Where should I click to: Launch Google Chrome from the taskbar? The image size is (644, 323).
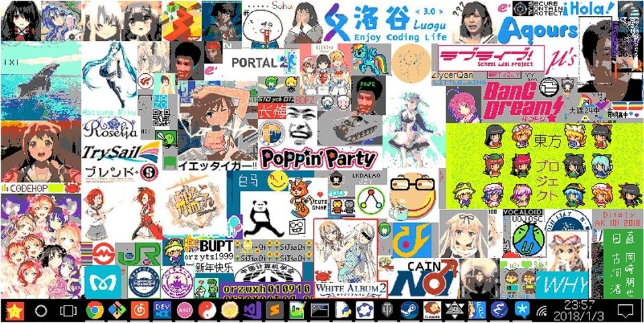(x=94, y=310)
